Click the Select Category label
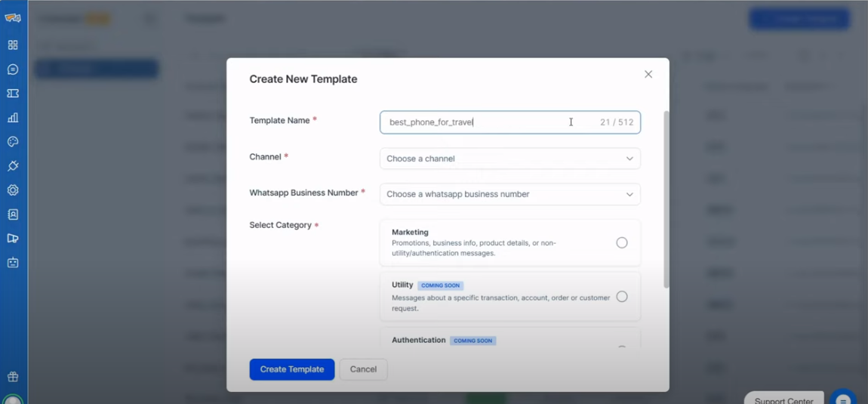The height and width of the screenshot is (404, 868). click(280, 226)
